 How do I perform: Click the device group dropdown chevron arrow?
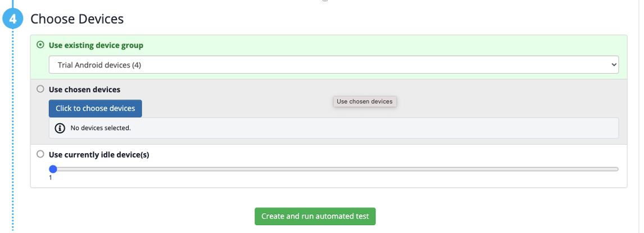(613, 65)
